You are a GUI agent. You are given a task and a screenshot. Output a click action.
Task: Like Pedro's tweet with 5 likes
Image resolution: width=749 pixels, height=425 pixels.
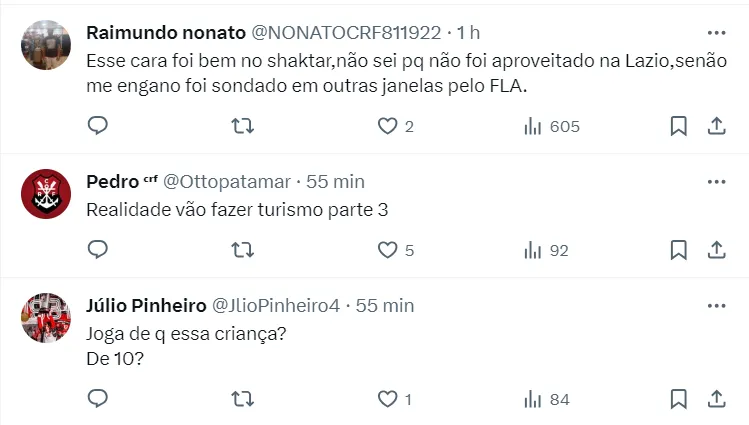tap(387, 249)
